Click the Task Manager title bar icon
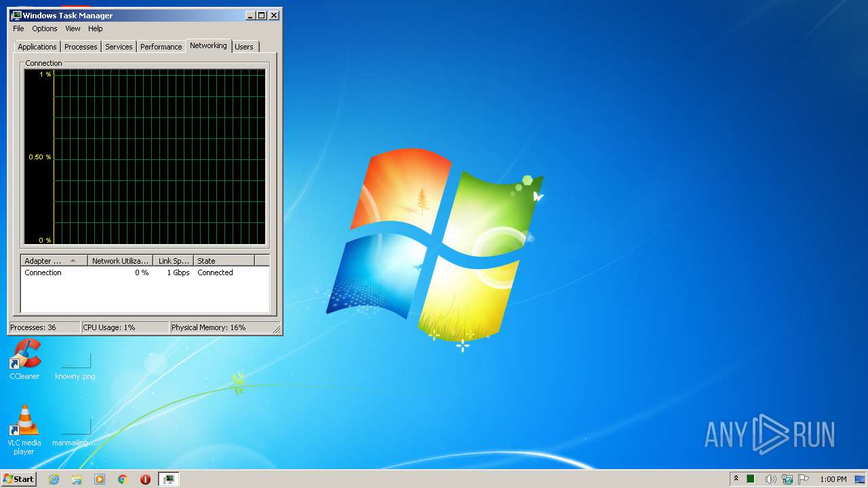 (16, 15)
